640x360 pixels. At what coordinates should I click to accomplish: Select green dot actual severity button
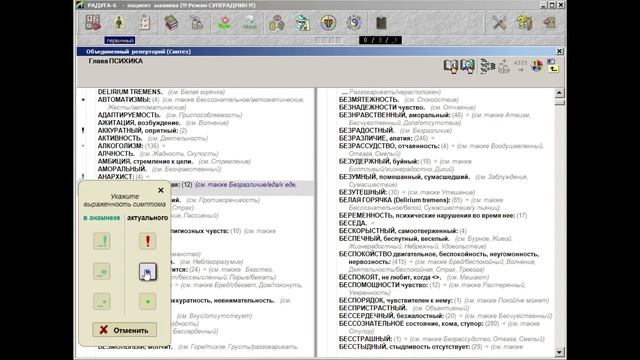click(x=147, y=302)
